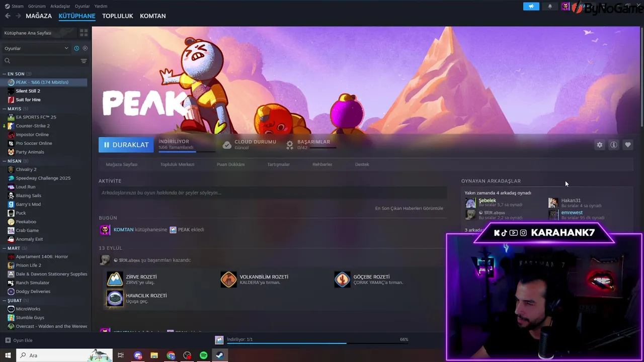Select Suit for Hire game
Viewport: 644px width, 362px height.
point(28,100)
